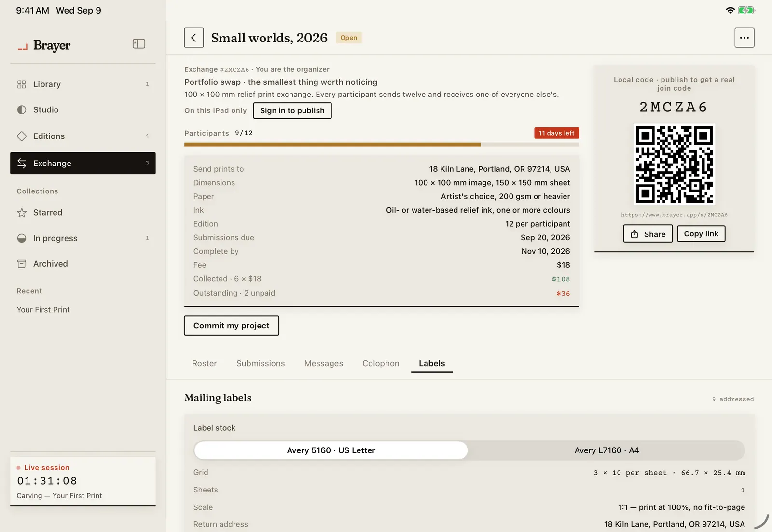Go back with the chevron arrow
The width and height of the screenshot is (772, 532).
[193, 38]
